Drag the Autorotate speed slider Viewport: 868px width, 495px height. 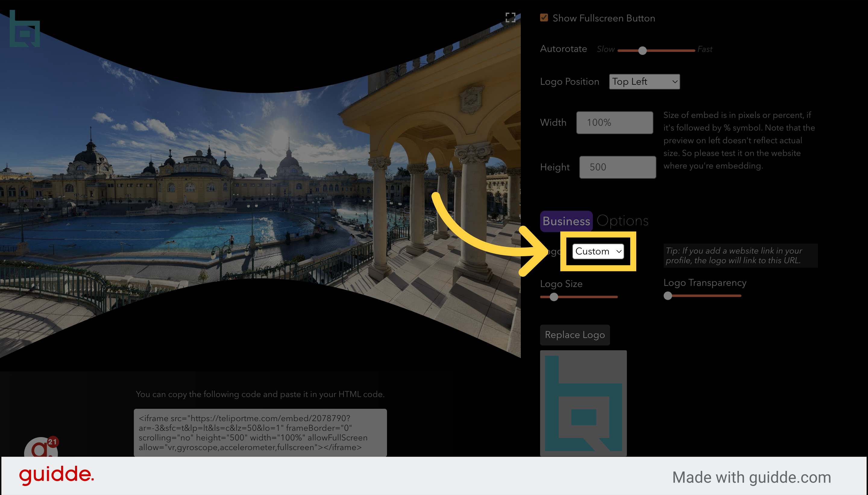point(643,50)
